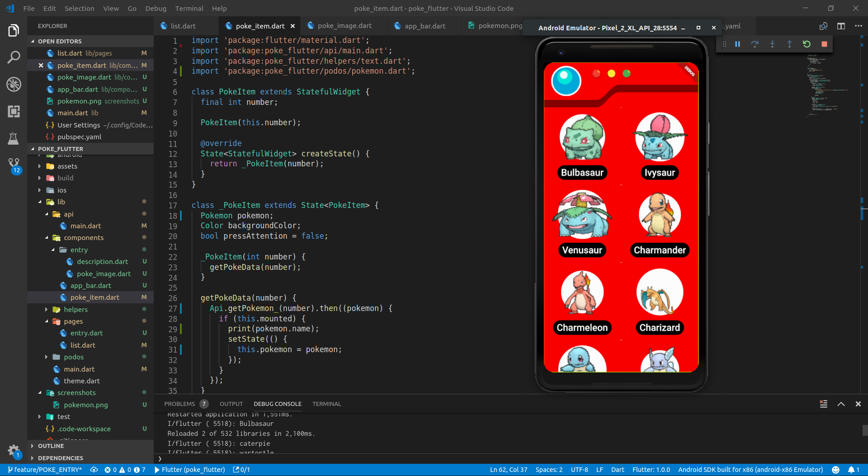
Task: Synchronize changes via cloud icon in status bar
Action: [x=94, y=470]
